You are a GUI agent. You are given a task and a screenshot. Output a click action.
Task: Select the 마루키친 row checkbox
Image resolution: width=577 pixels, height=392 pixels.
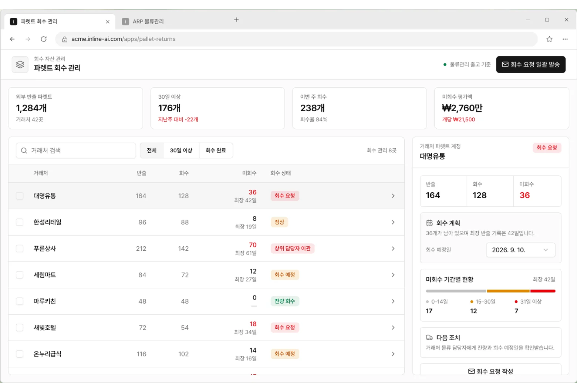coord(20,301)
